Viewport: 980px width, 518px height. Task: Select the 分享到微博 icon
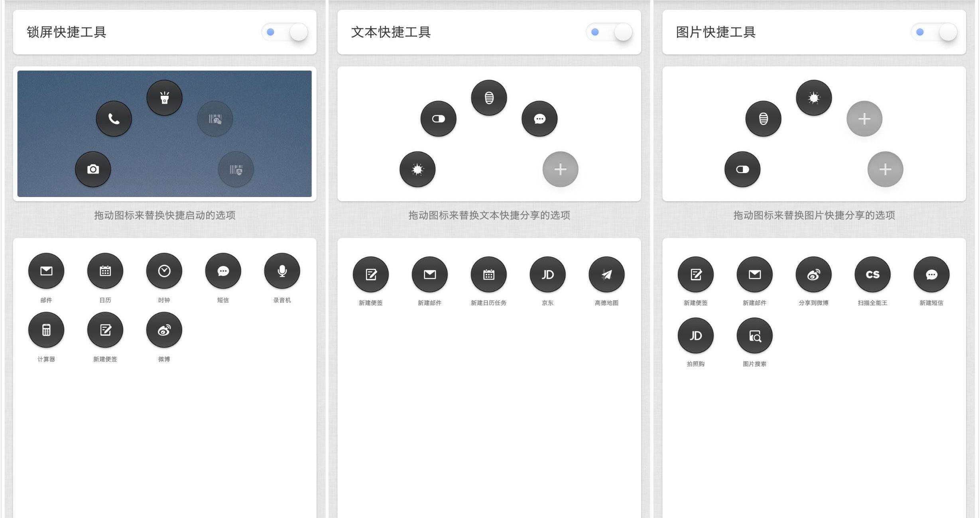pos(814,274)
